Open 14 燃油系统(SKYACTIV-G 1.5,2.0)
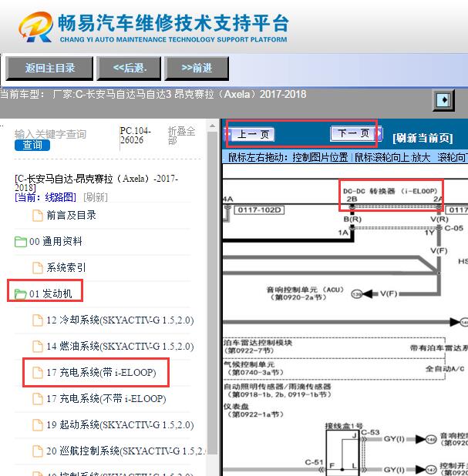 (120, 346)
